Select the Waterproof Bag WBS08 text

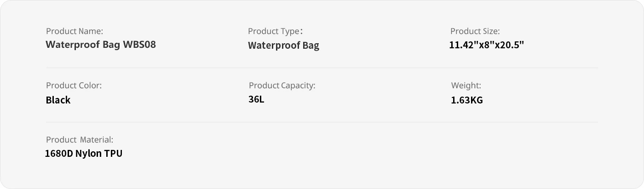(x=101, y=45)
